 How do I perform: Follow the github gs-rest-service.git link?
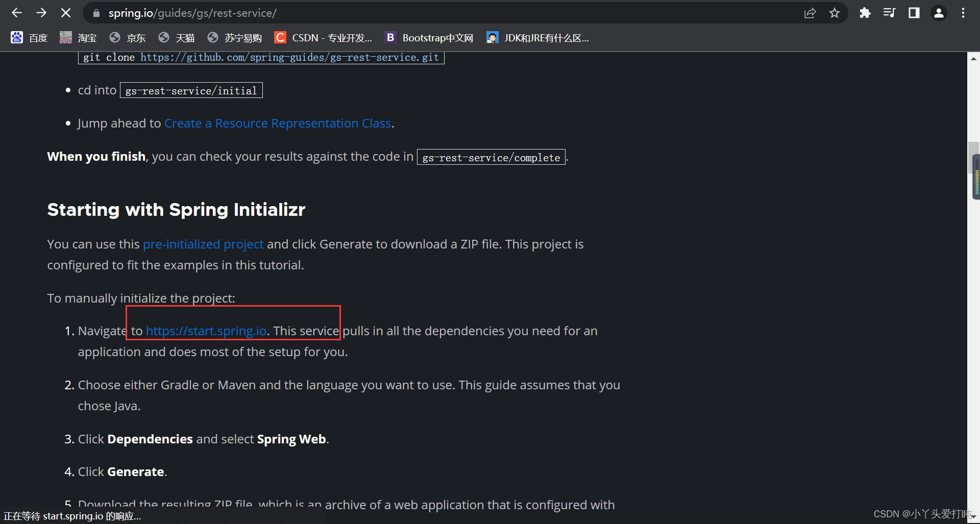pyautogui.click(x=289, y=57)
